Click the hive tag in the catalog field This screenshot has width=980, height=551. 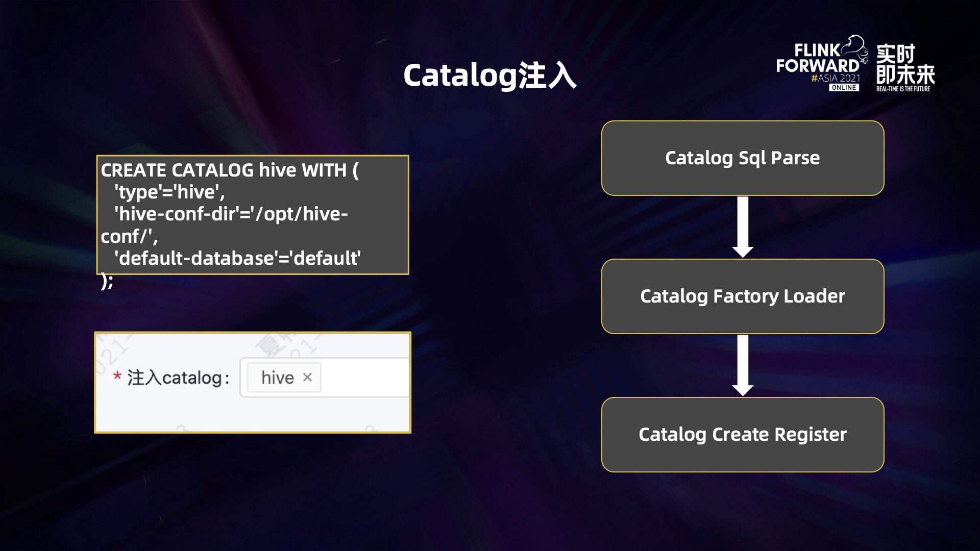[277, 378]
